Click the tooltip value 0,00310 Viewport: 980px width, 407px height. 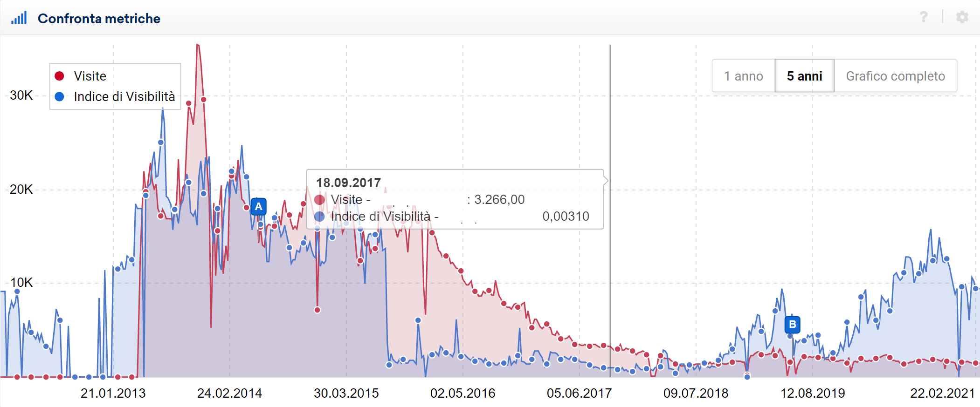(566, 216)
